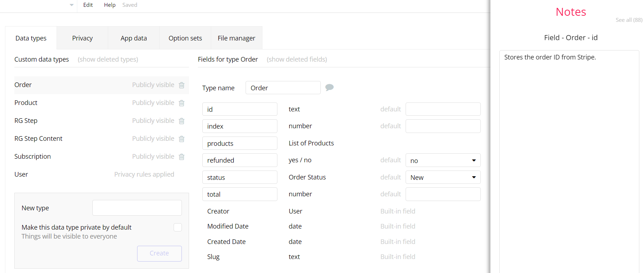Switch to the Privacy tab
Viewport: 644px width, 273px height.
82,38
